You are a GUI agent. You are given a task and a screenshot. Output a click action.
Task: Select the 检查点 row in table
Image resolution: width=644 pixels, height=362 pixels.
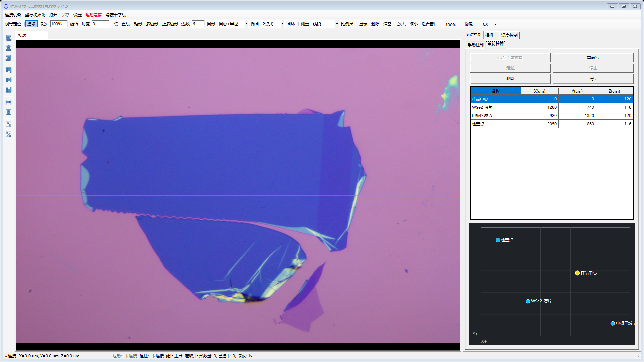click(552, 124)
